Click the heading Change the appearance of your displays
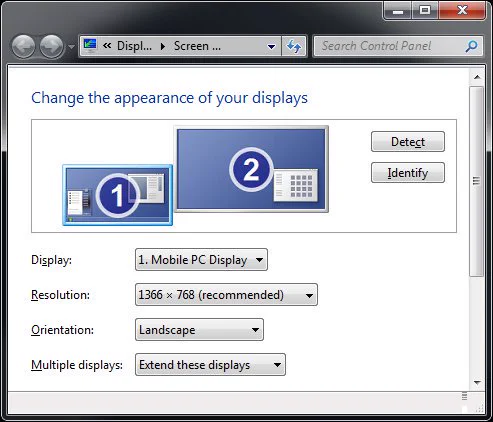The image size is (493, 422). click(169, 98)
